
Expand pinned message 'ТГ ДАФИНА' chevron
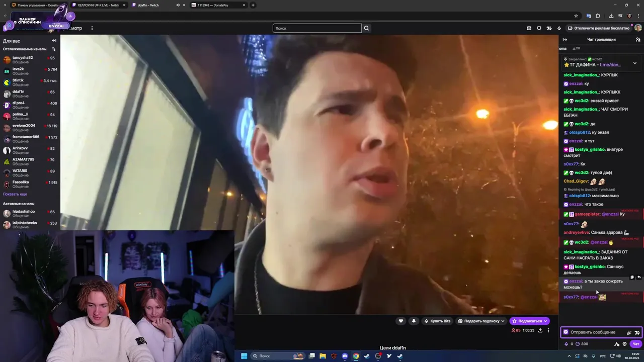pos(634,63)
